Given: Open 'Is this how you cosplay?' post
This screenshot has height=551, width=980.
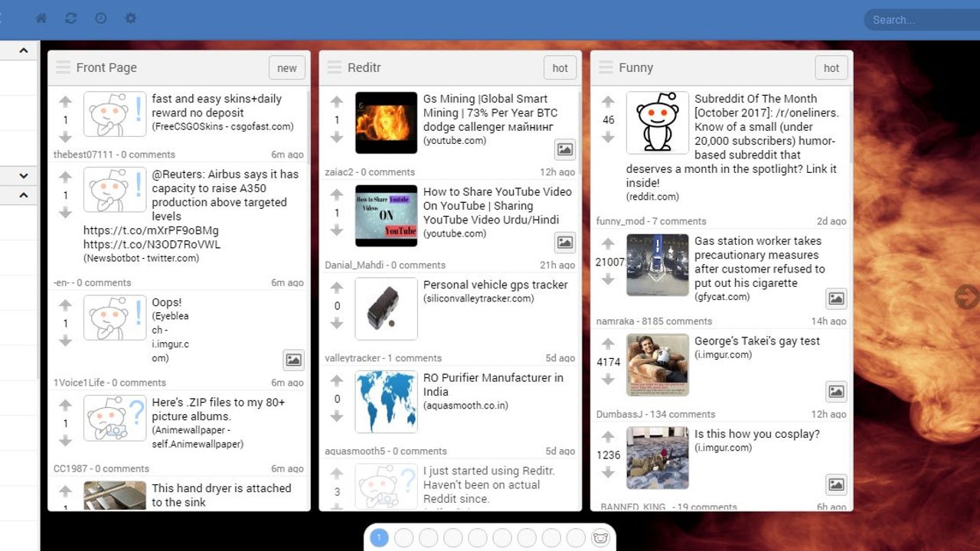Looking at the screenshot, I should coord(756,434).
